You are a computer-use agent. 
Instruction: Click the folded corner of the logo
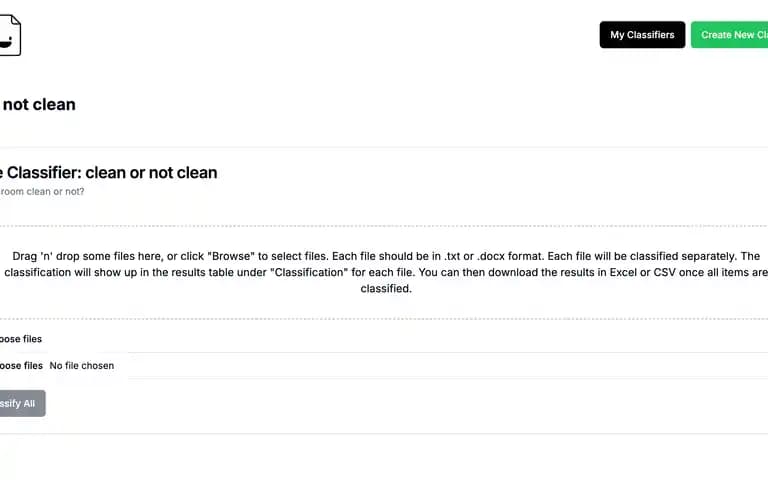16,20
